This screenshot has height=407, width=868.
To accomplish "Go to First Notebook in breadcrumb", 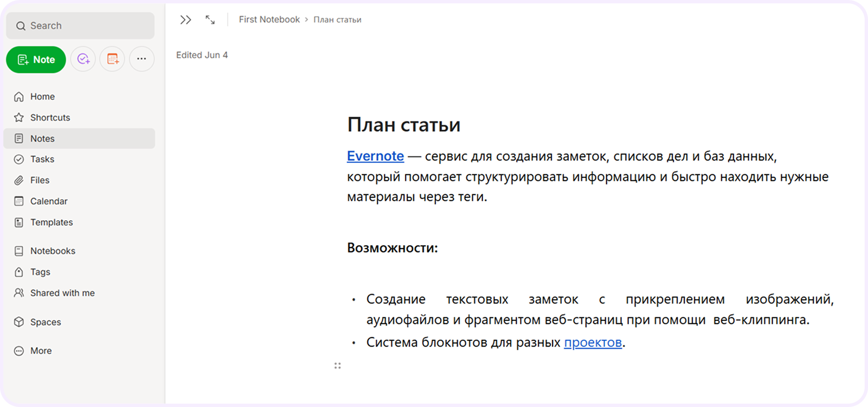I will tap(269, 19).
